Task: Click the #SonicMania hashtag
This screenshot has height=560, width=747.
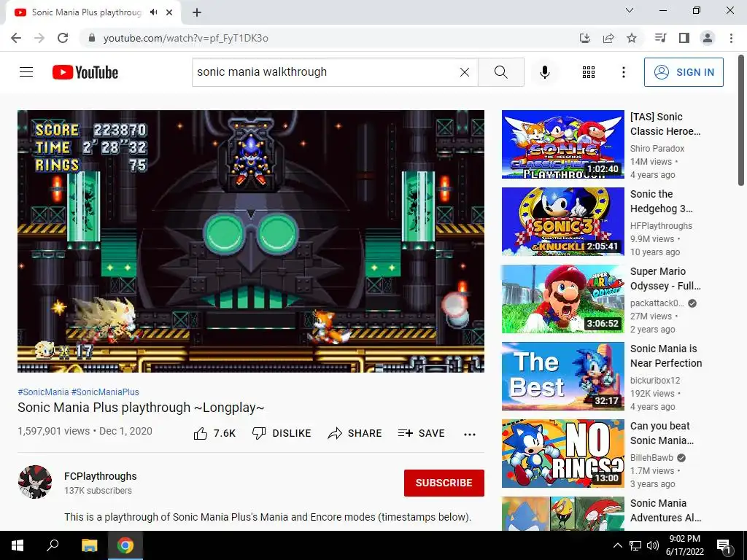Action: (x=43, y=392)
